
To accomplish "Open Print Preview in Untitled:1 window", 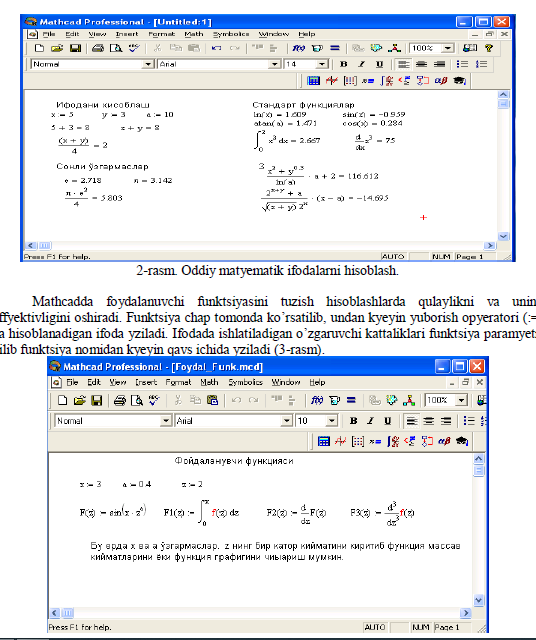I will pyautogui.click(x=116, y=48).
